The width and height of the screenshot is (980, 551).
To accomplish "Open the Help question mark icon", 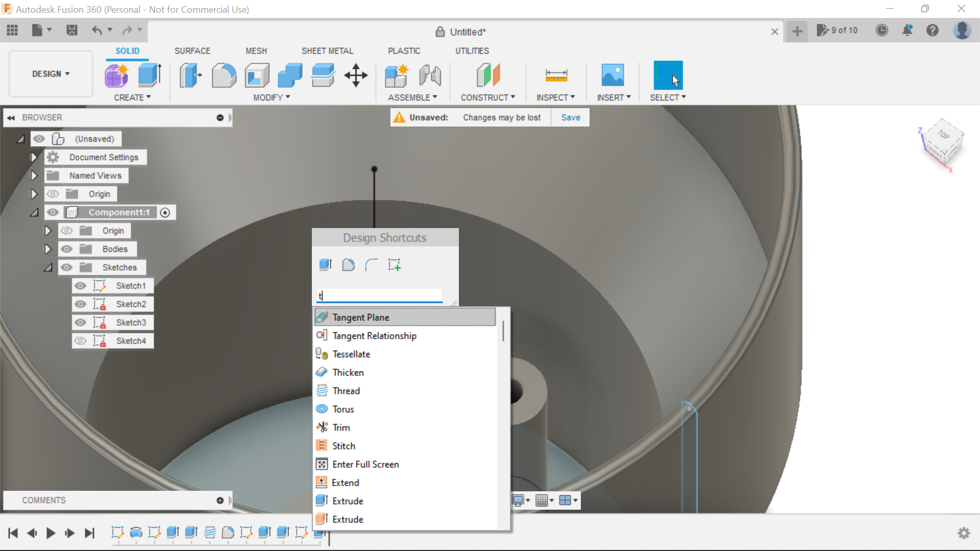I will click(933, 31).
